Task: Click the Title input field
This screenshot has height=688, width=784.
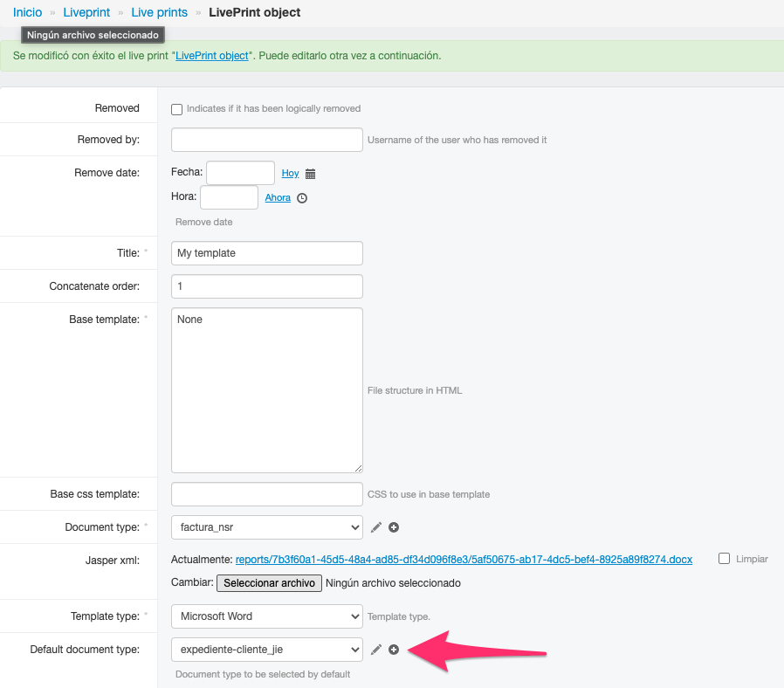Action: (x=266, y=253)
